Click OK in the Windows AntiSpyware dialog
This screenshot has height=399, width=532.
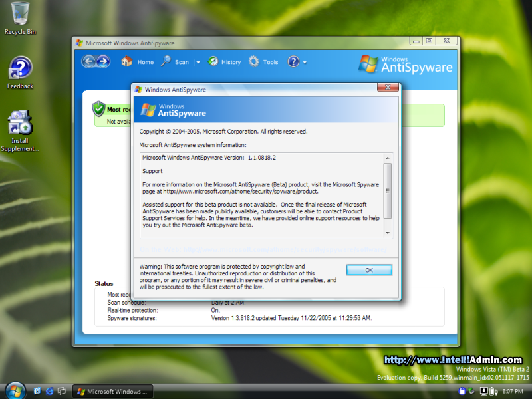pos(369,270)
